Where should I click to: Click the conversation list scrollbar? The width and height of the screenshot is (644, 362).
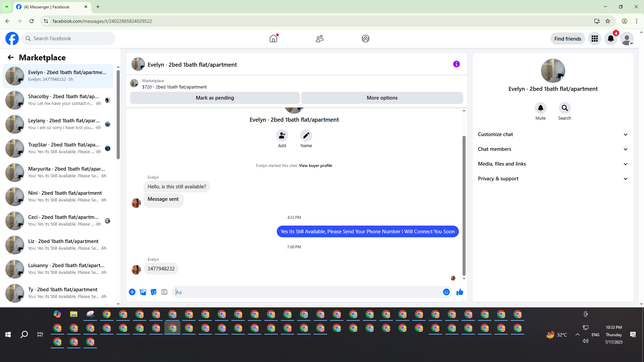coord(118,115)
